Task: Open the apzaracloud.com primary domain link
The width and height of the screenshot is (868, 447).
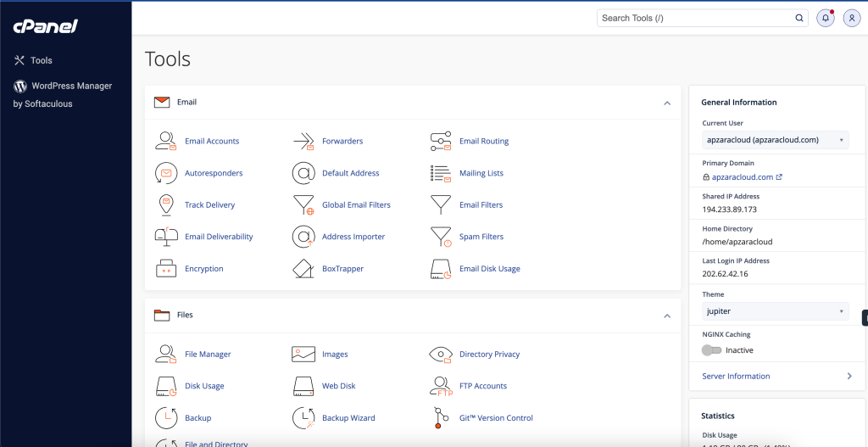Action: [743, 177]
